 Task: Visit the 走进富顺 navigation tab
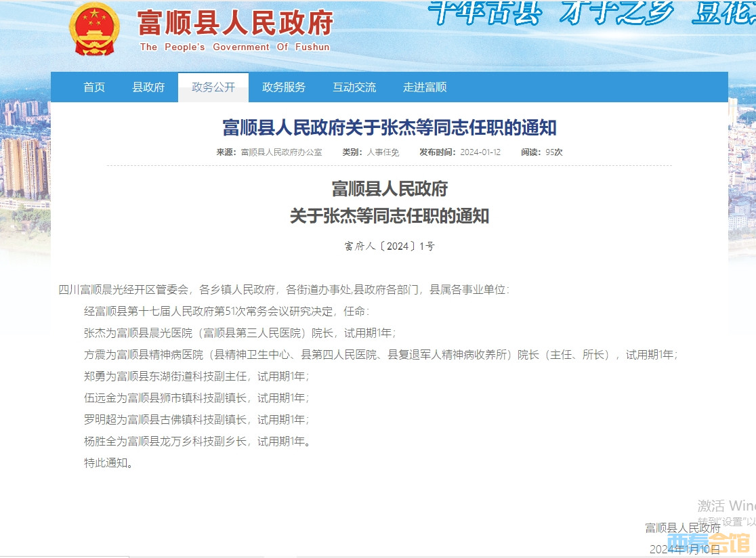click(425, 87)
